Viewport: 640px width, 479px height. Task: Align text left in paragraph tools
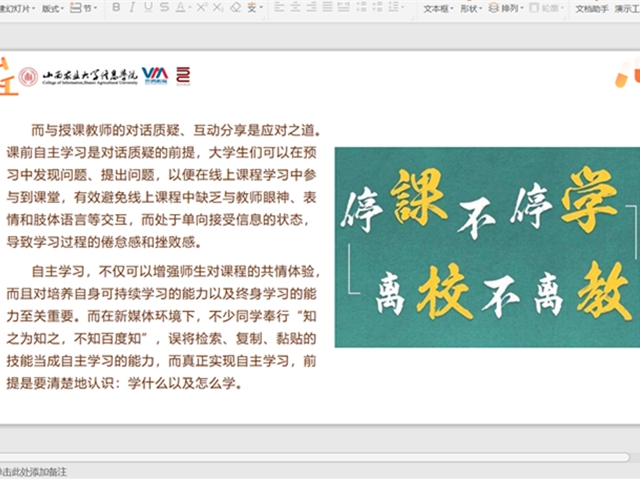[279, 7]
